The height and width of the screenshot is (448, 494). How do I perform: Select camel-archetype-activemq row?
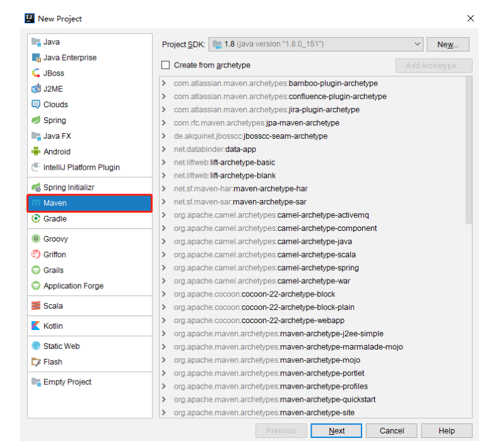(312, 215)
